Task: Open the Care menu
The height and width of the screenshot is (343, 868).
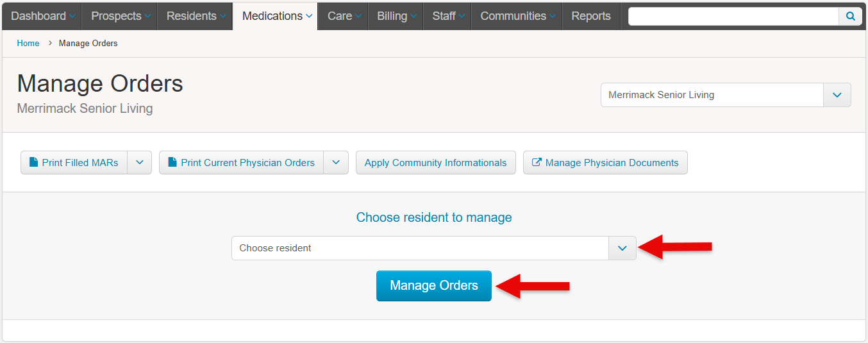Action: pyautogui.click(x=343, y=16)
